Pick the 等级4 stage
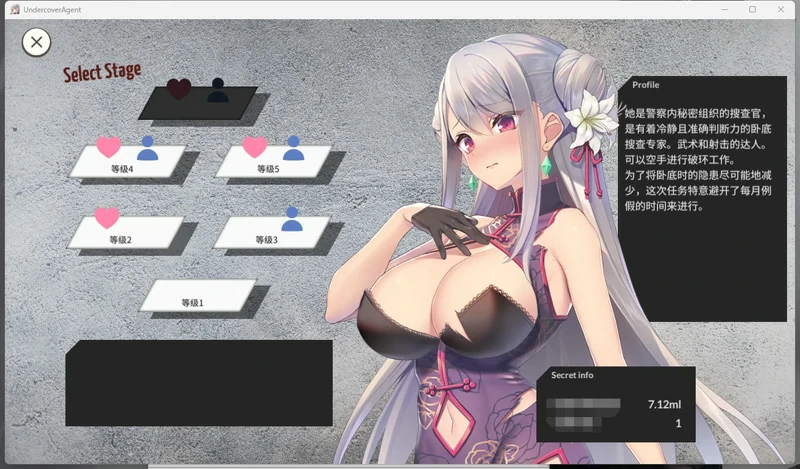The width and height of the screenshot is (800, 469). coord(126,163)
